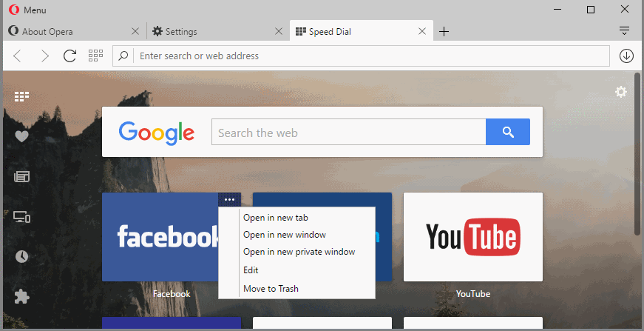Open history via sidebar clock icon
The image size is (644, 331).
click(x=21, y=256)
